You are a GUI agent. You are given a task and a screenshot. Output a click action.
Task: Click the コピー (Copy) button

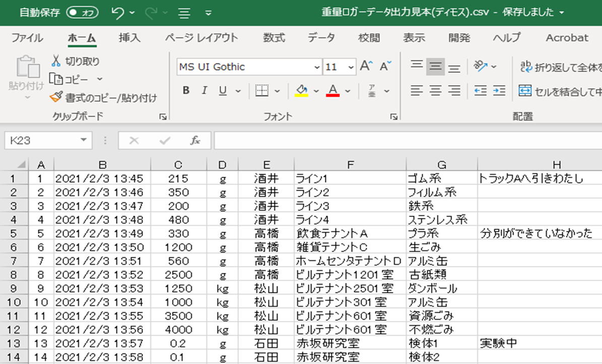(x=70, y=79)
